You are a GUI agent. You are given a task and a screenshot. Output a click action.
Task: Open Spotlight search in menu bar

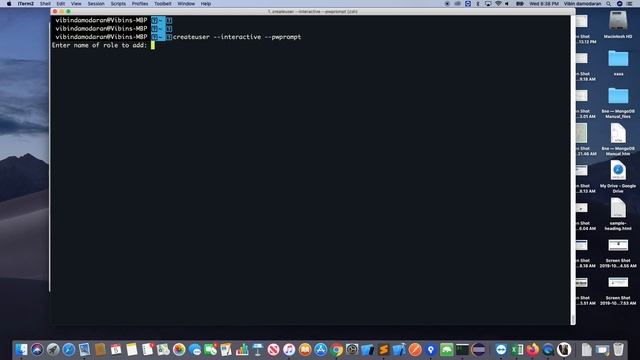point(609,4)
